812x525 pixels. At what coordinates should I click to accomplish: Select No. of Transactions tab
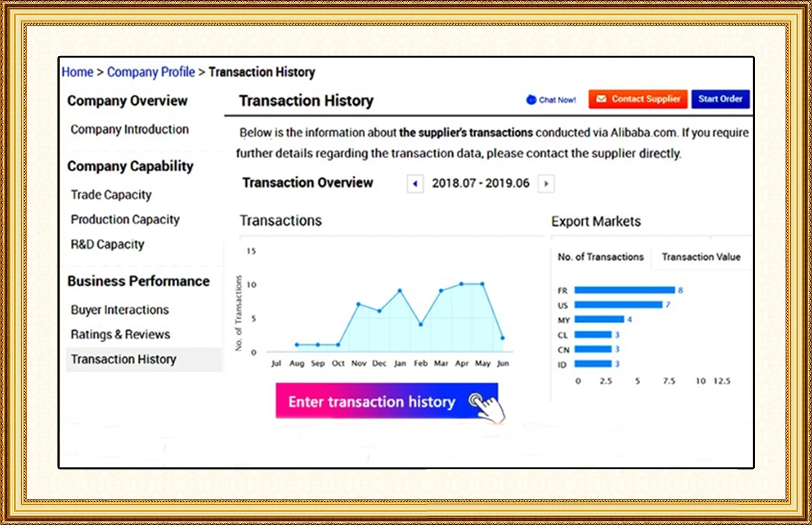600,257
